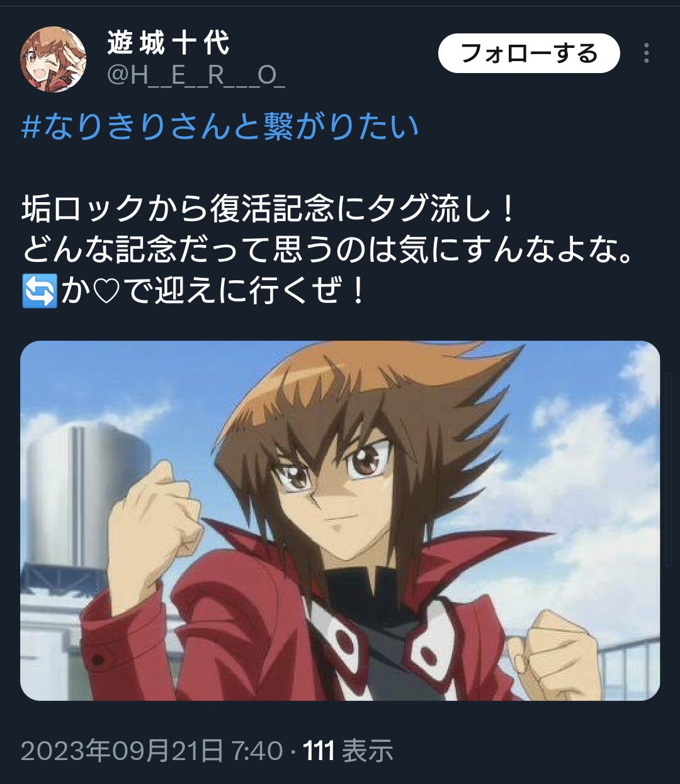This screenshot has width=680, height=784.
Task: Open the profile avatar of 遊城十代
Action: pyautogui.click(x=54, y=60)
